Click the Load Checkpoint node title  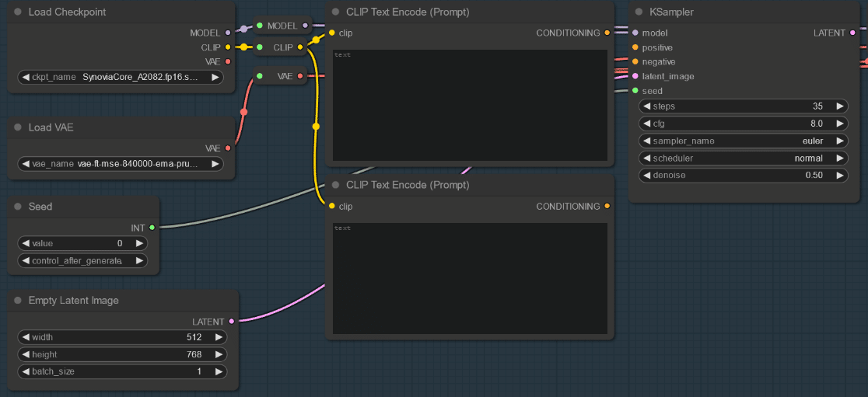pos(67,12)
